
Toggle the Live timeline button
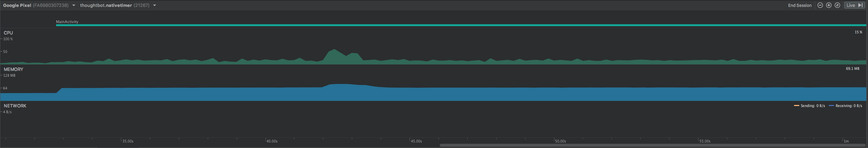pos(855,5)
